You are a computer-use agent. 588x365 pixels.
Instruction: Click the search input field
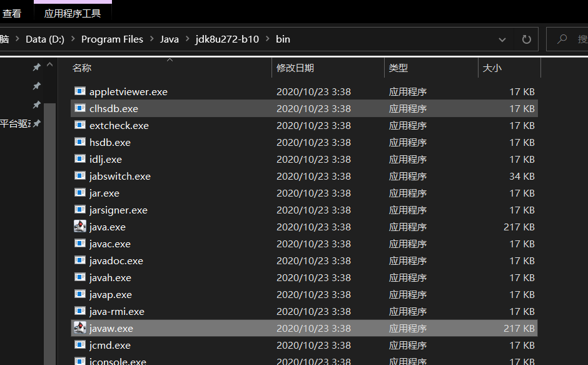[567, 39]
